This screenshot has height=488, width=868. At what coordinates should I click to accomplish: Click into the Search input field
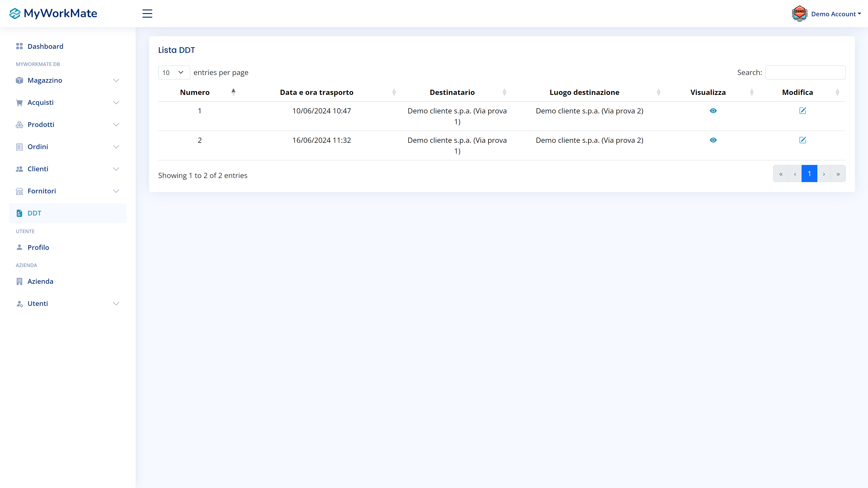[x=805, y=72]
